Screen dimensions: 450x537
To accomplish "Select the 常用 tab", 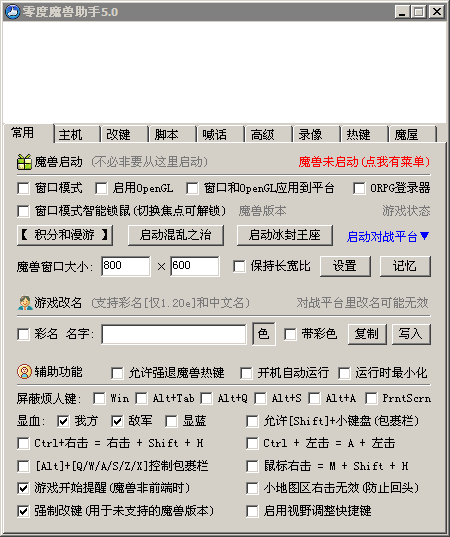I will coord(28,133).
